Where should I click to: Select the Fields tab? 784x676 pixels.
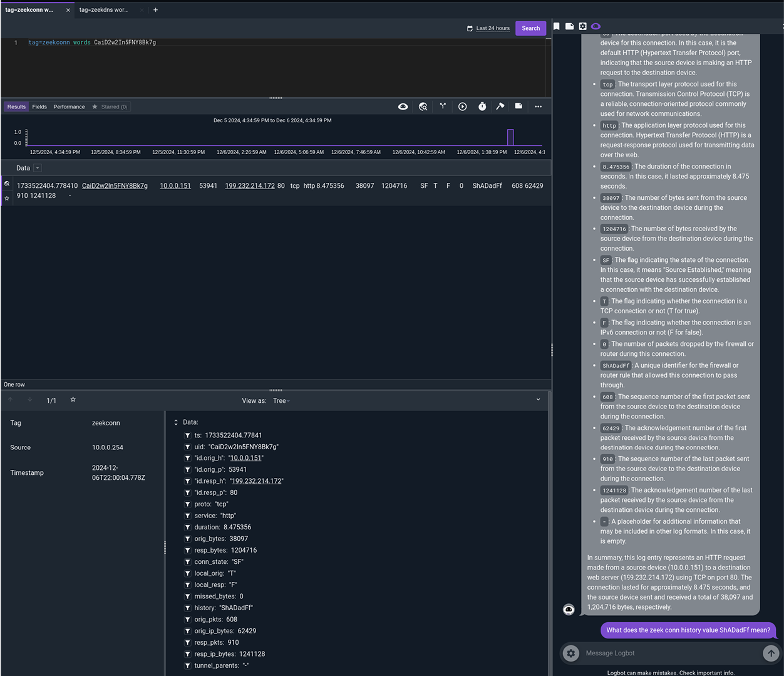click(39, 107)
